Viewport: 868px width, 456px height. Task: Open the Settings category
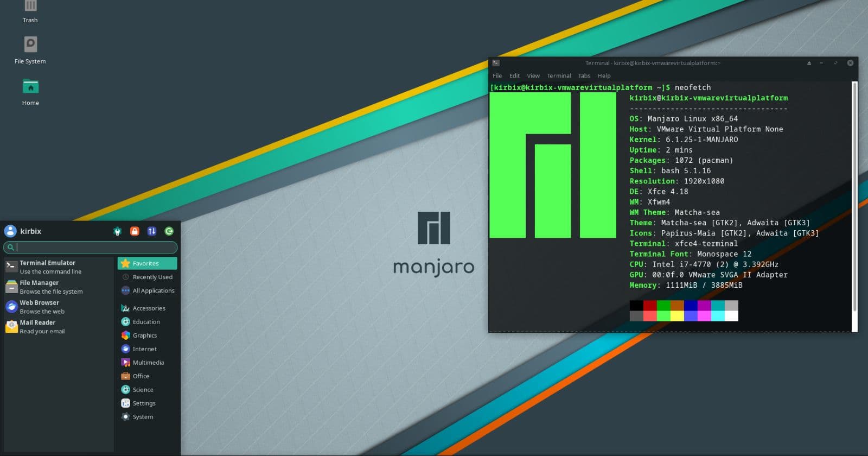coord(147,403)
